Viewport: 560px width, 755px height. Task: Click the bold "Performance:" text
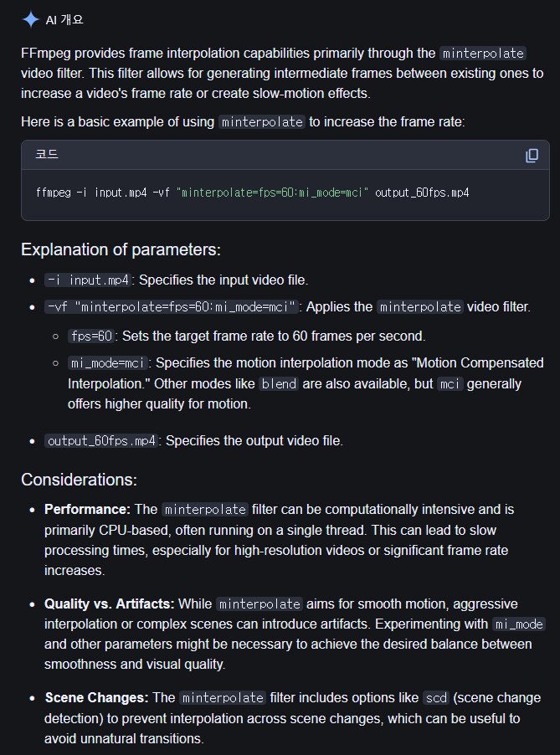(x=87, y=509)
